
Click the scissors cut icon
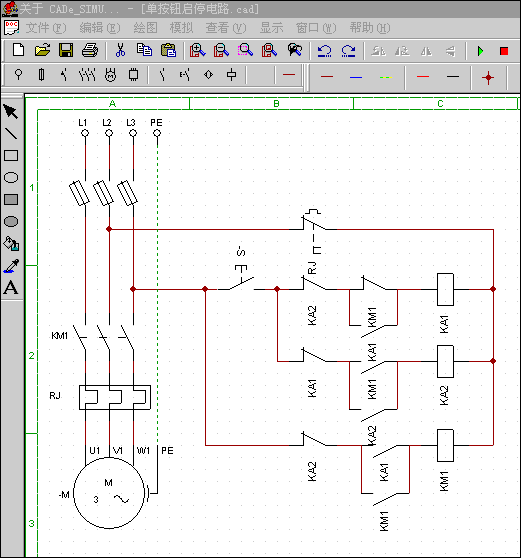click(120, 50)
